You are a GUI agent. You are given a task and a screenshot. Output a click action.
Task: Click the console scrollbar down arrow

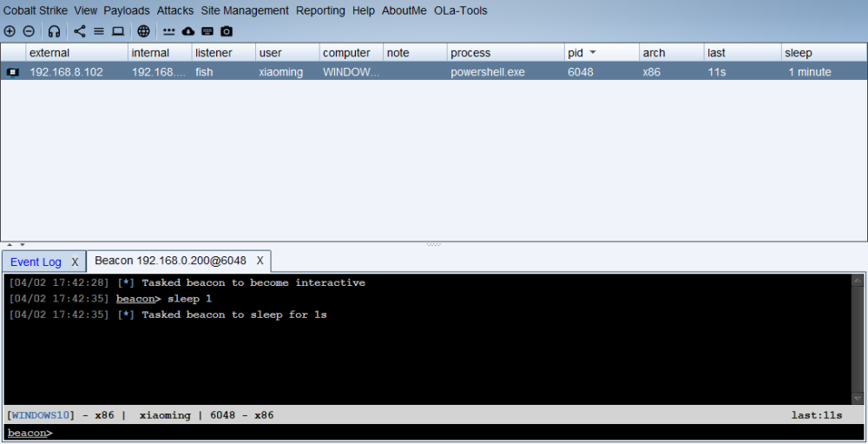(x=858, y=399)
